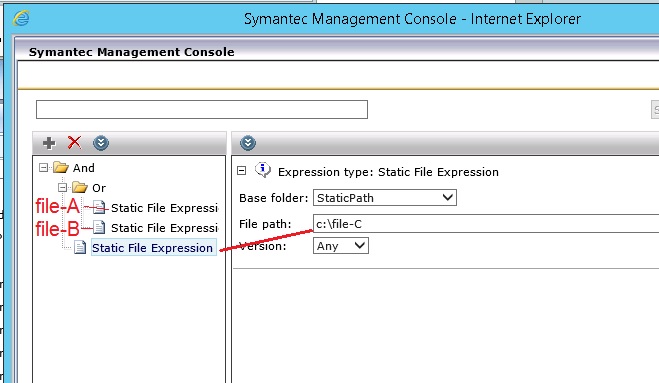Click the double-chevron button in left toolbar

click(x=101, y=143)
